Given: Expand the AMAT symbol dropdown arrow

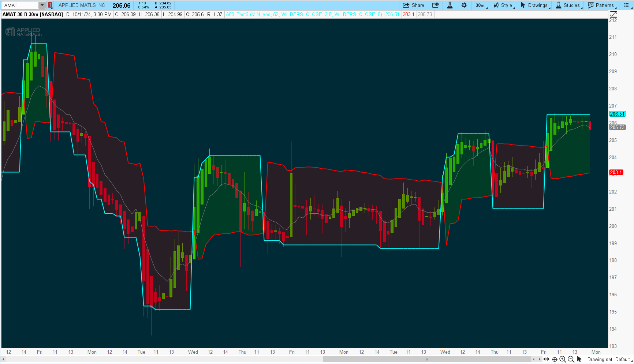Looking at the screenshot, I should click(x=42, y=5).
